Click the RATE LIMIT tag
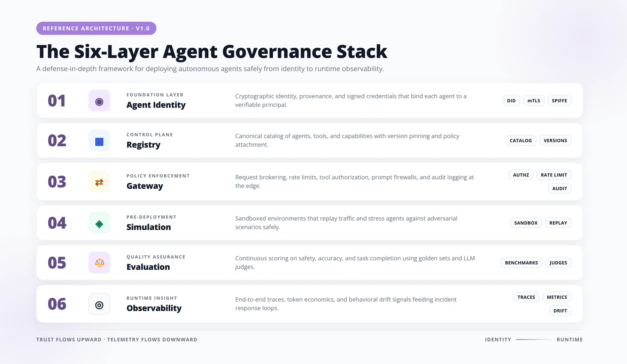This screenshot has height=364, width=627. pos(554,175)
